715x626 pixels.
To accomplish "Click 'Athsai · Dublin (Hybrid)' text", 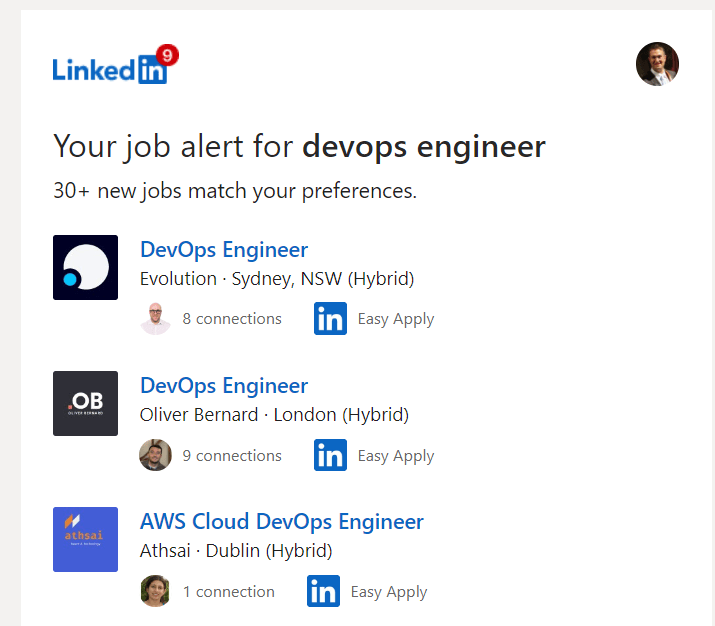I will click(x=236, y=551).
